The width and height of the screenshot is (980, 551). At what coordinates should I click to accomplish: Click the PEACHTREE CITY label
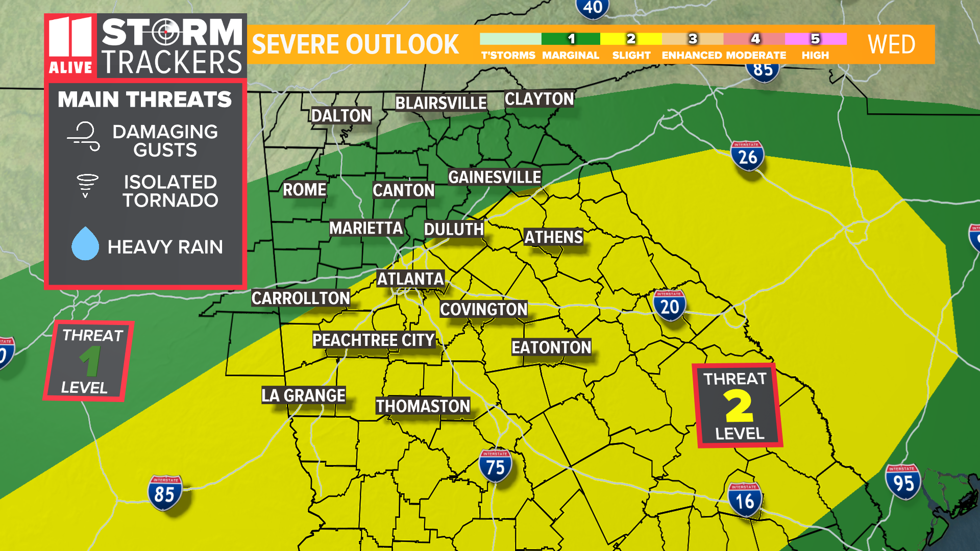coord(374,340)
